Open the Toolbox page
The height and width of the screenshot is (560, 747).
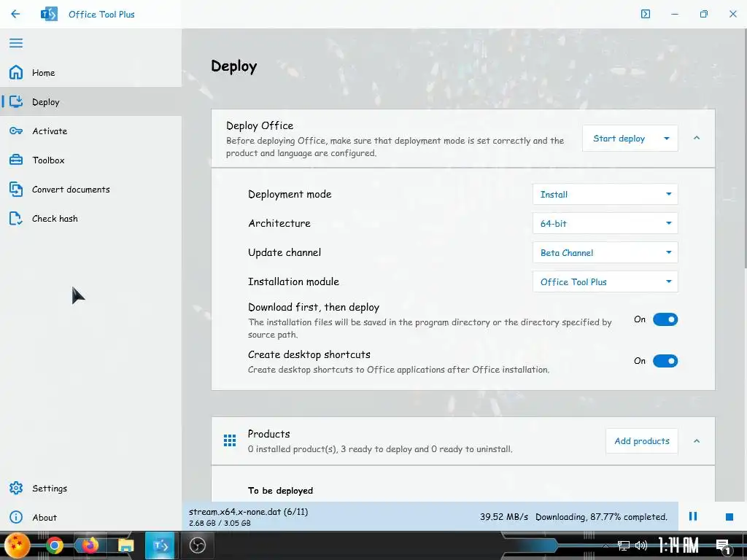pyautogui.click(x=90, y=160)
